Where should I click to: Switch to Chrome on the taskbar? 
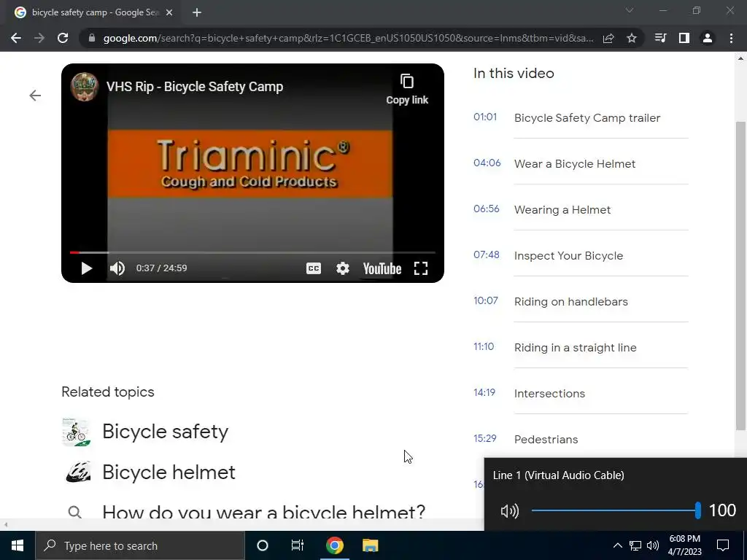[334, 545]
